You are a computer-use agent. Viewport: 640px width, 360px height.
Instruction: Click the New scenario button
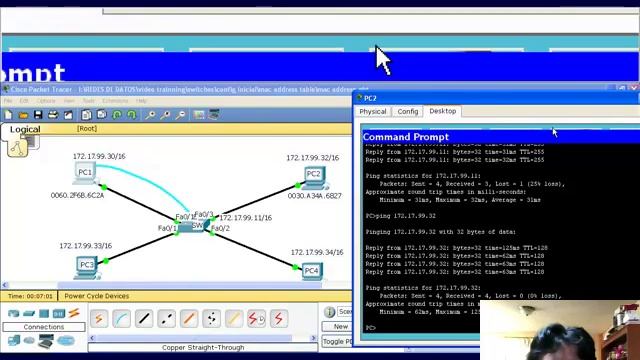click(337, 327)
